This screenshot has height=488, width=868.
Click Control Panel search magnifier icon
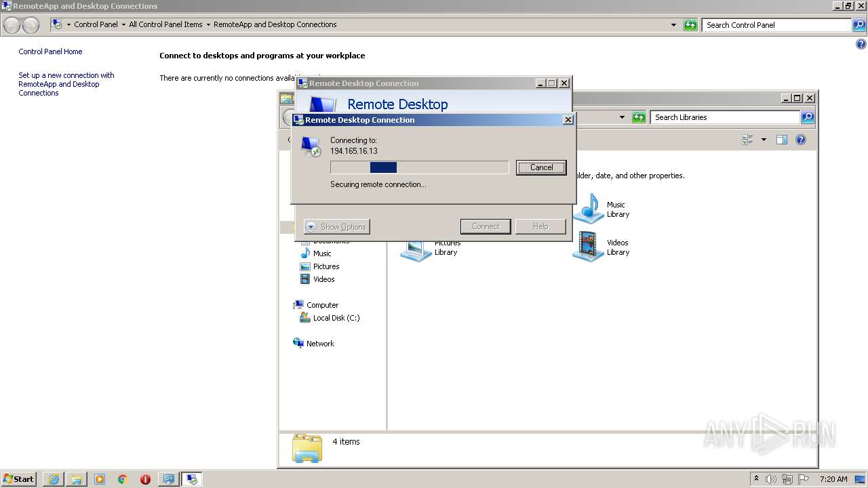pos(859,25)
